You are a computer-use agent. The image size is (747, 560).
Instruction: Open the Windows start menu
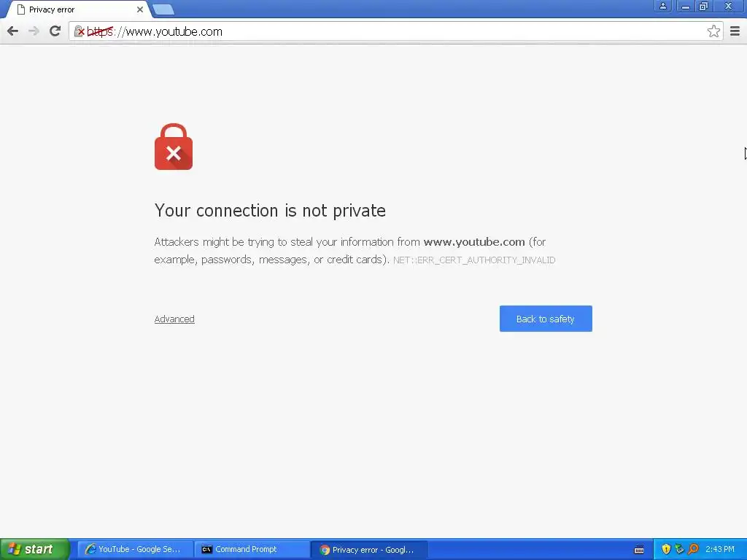click(x=34, y=549)
